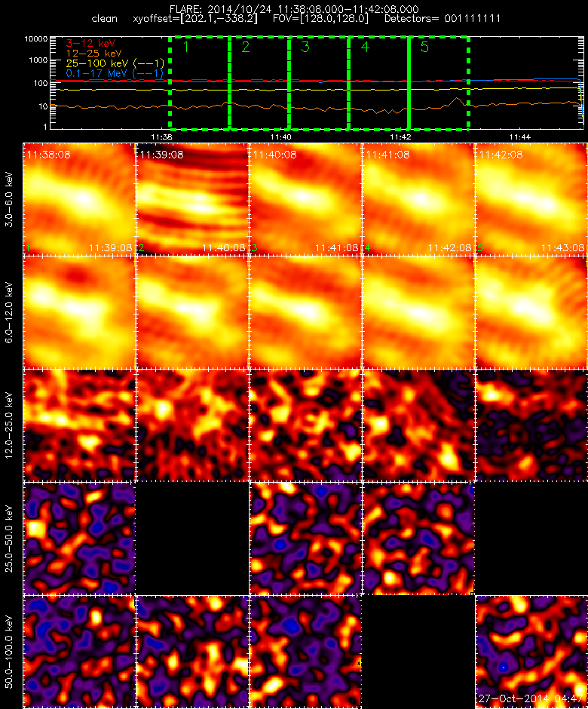
Task: Click the '3.0-6.0 keV' row label
Action: coord(10,199)
